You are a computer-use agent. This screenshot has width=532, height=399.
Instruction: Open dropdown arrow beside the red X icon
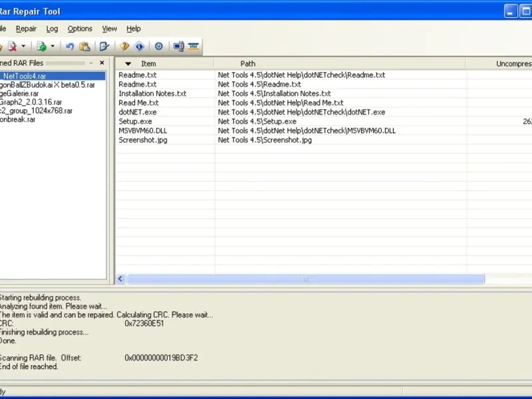(x=24, y=47)
